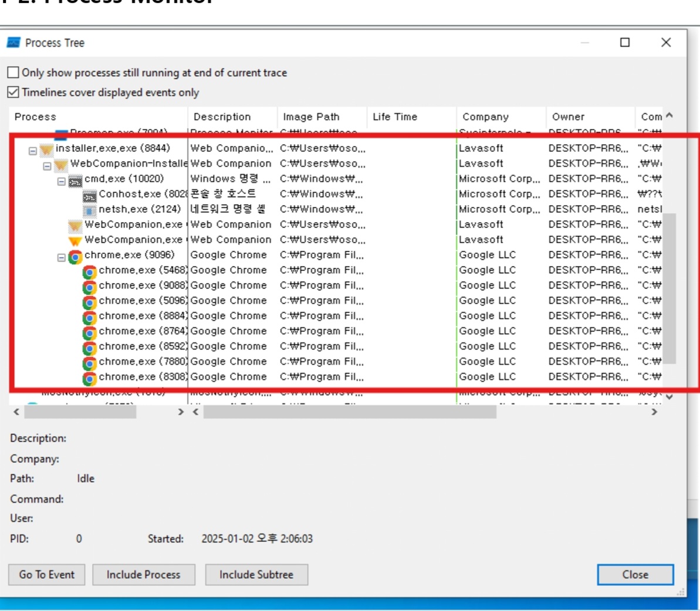Click the process pane scroll right arrow
This screenshot has width=700, height=611.
(x=180, y=412)
